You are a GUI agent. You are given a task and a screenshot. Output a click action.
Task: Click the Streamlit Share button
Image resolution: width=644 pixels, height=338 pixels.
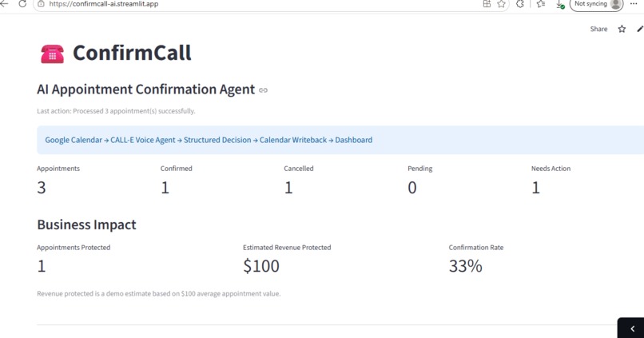click(598, 29)
